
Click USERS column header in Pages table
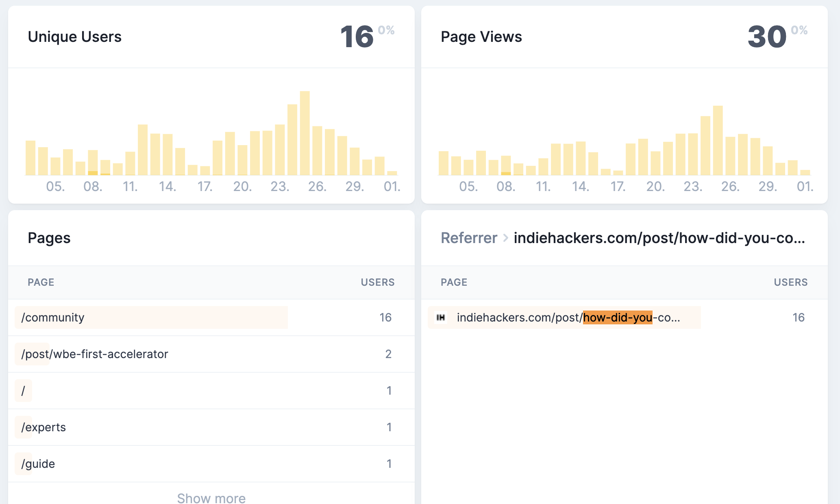coord(377,282)
